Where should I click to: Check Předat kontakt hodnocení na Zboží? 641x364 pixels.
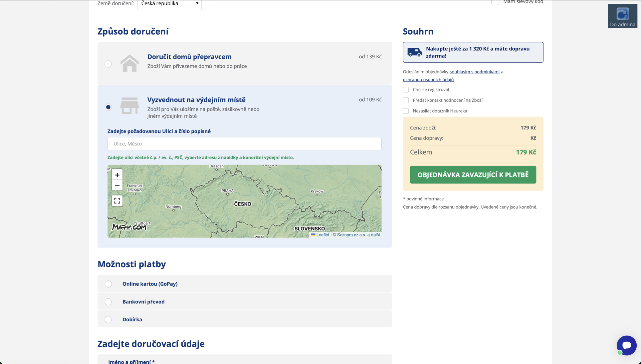pos(406,100)
